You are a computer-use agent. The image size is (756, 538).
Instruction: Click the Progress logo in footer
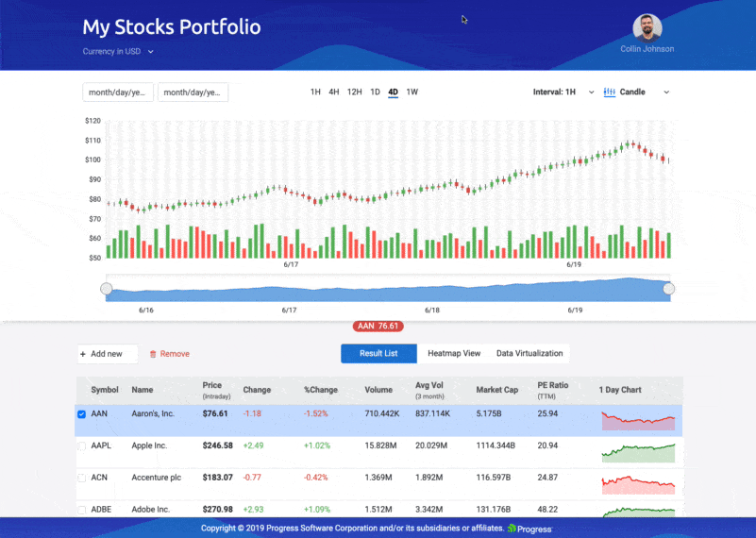click(529, 529)
